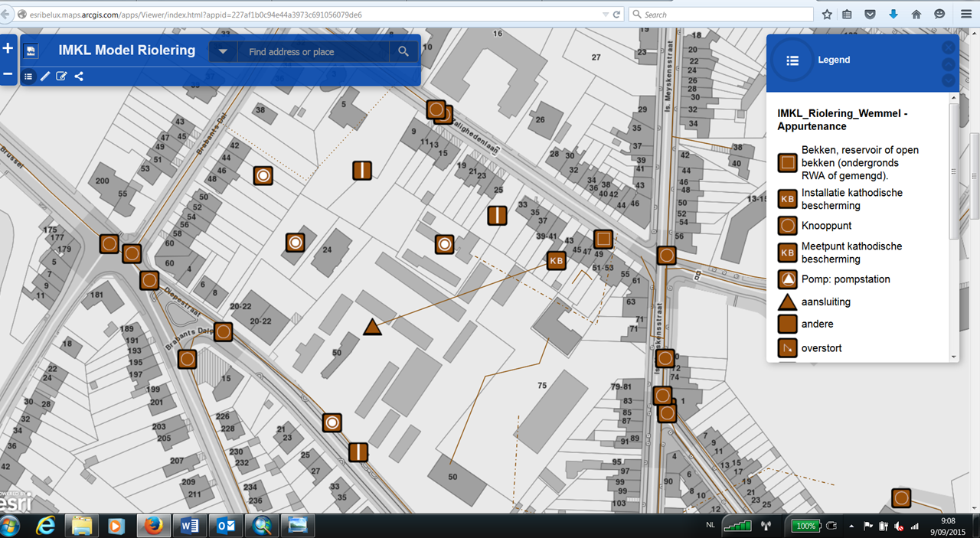The height and width of the screenshot is (551, 980).
Task: Open the search source dropdown arrow
Action: (x=223, y=51)
